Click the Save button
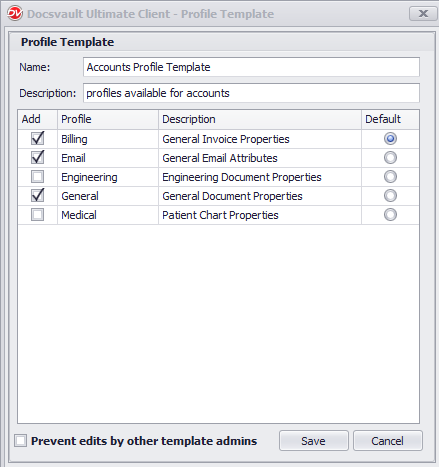 coord(314,441)
